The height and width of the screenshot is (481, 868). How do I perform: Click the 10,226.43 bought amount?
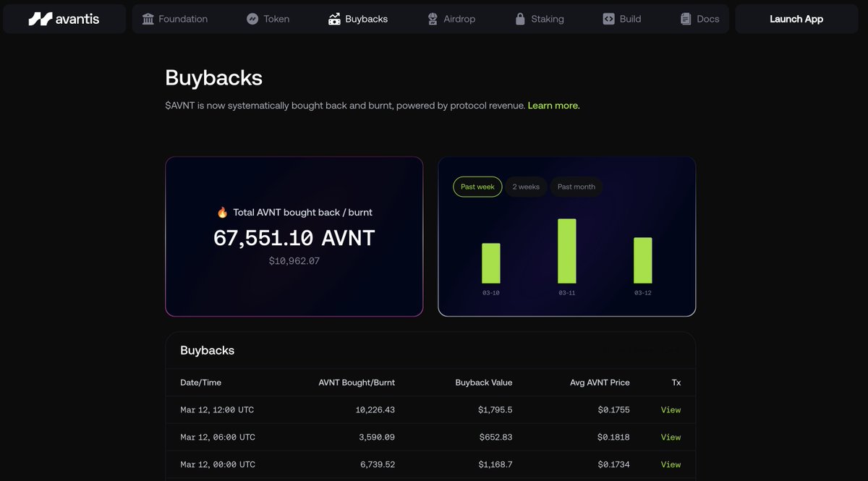pos(375,410)
